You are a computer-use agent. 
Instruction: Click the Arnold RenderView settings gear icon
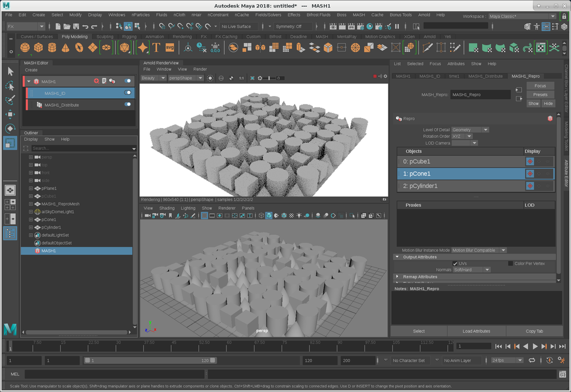point(385,76)
